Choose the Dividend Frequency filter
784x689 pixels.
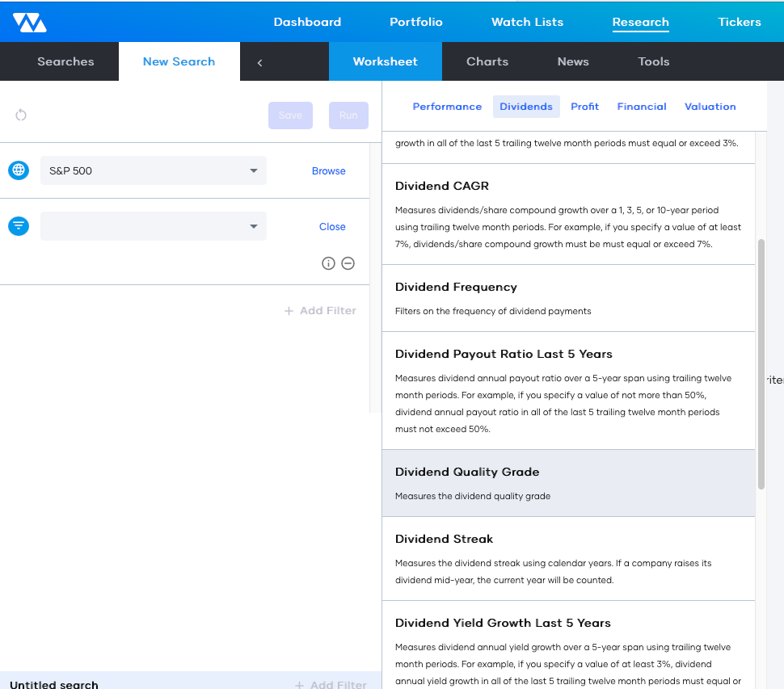click(x=568, y=298)
